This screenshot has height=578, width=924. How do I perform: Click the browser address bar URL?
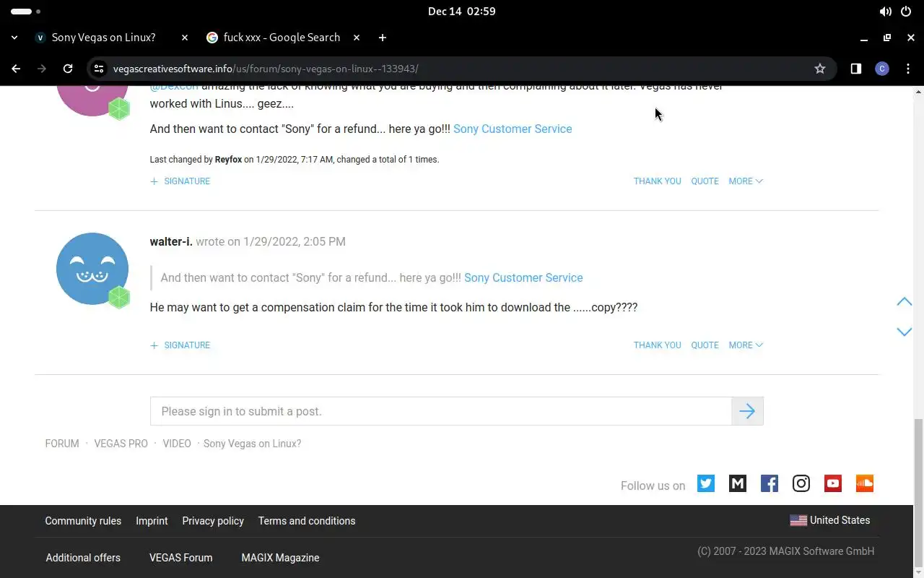tap(266, 69)
